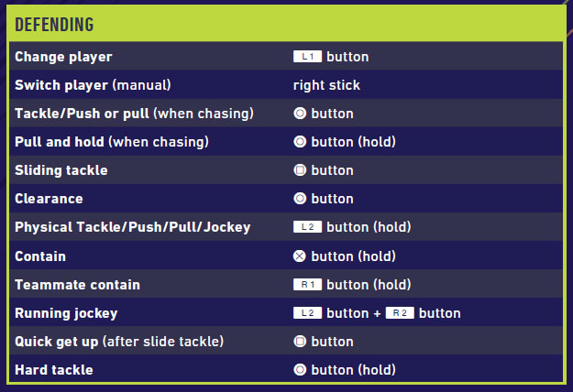Select the "Sliding tackle" row label
Viewport: 573px width, 392px height.
point(61,170)
